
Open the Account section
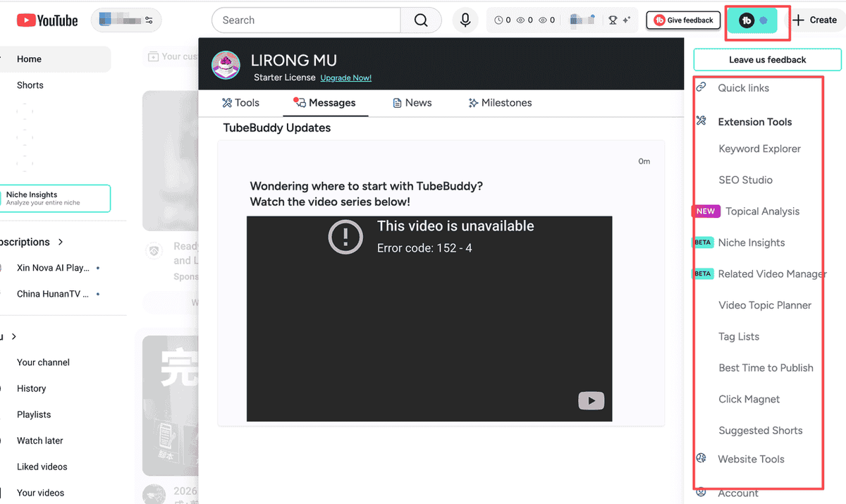pos(738,493)
